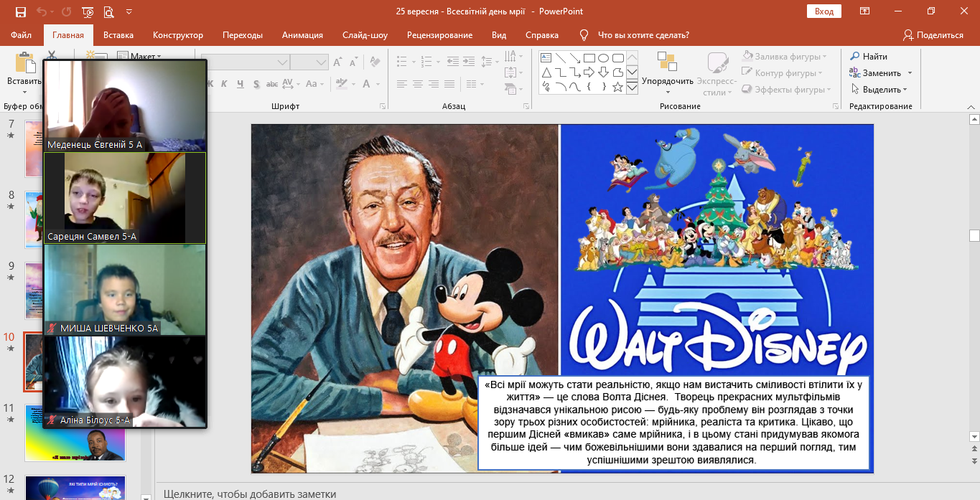Customize the Quick Access Toolbar dropdown
Image resolution: width=980 pixels, height=500 pixels.
[129, 11]
